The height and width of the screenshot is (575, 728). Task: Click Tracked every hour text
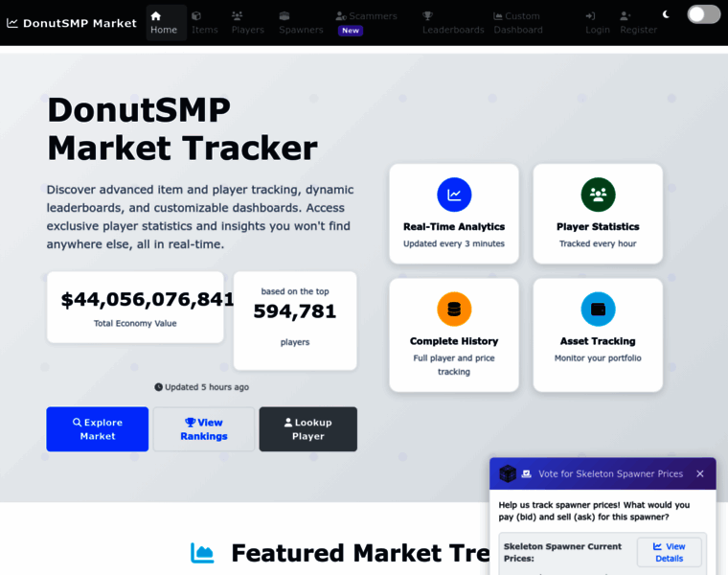(598, 243)
